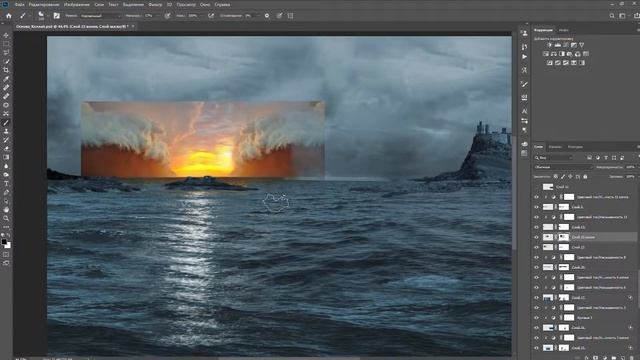Open the brush painting mode dropdown
This screenshot has height=360, width=640.
pos(100,16)
